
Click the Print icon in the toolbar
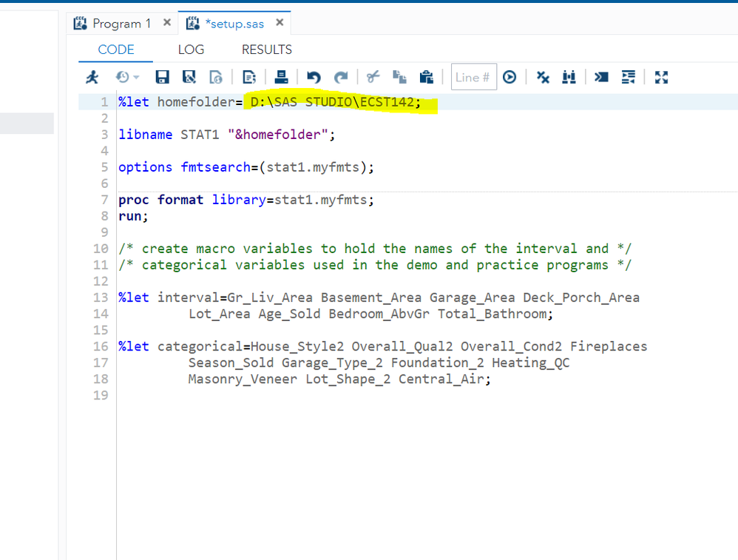point(281,77)
